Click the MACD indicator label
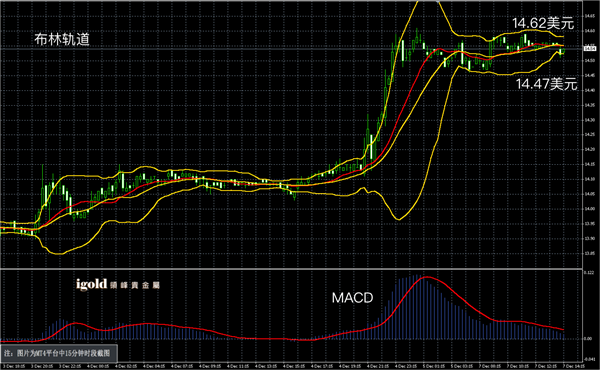 352,298
